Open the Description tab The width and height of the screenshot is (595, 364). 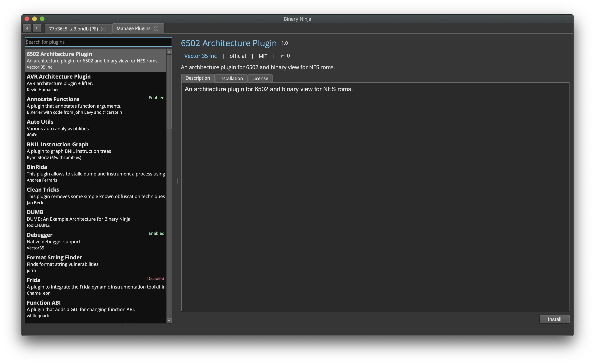click(197, 78)
